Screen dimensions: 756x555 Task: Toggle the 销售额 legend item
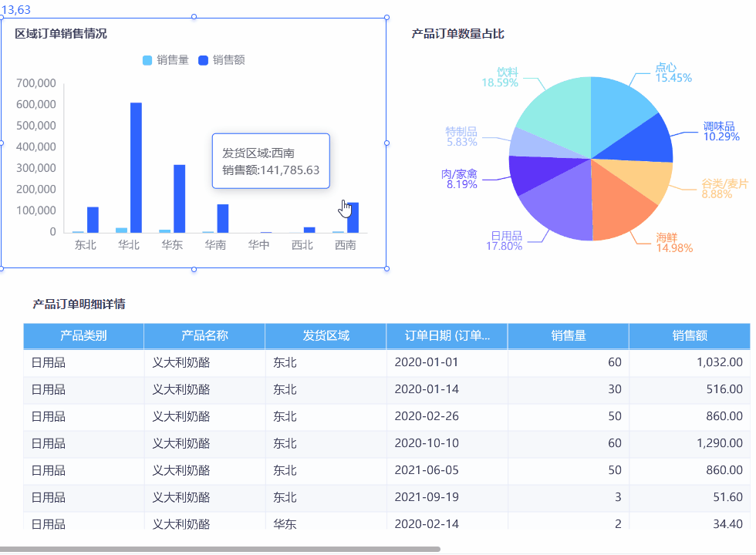tap(222, 60)
